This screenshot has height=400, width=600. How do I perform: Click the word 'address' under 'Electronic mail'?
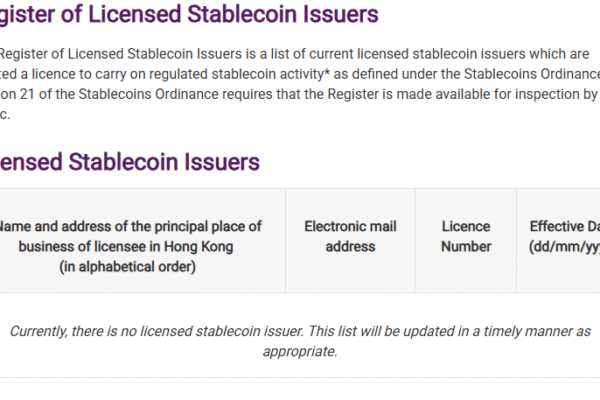click(x=350, y=246)
